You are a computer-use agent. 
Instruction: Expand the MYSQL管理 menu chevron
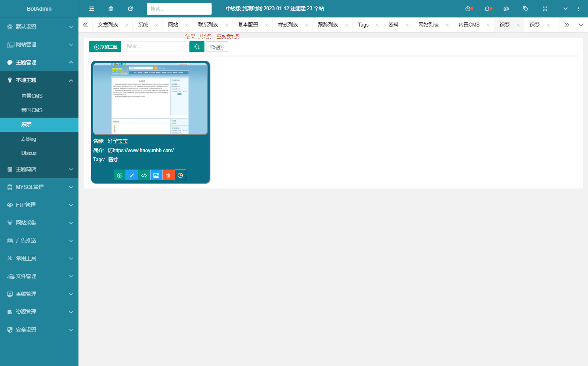click(x=71, y=187)
